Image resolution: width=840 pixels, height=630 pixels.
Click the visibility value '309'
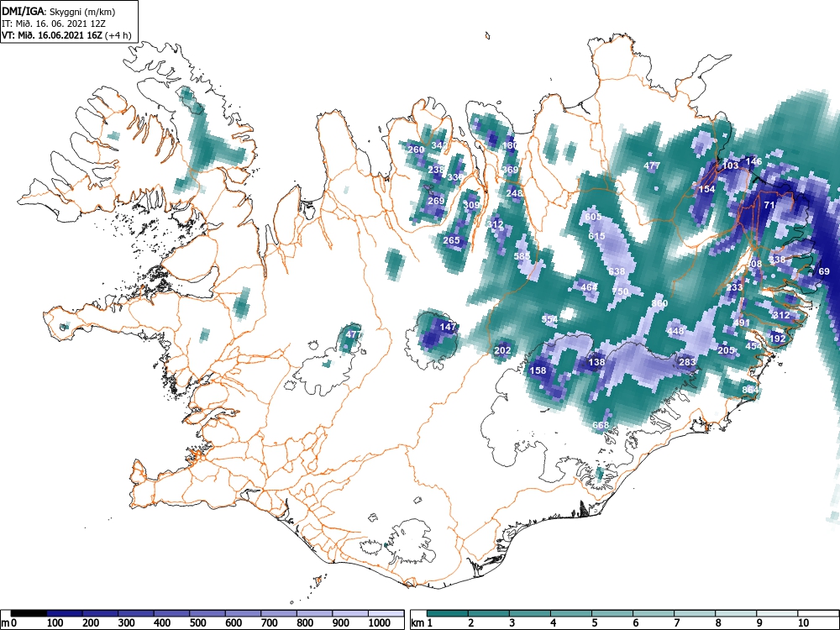click(x=471, y=205)
